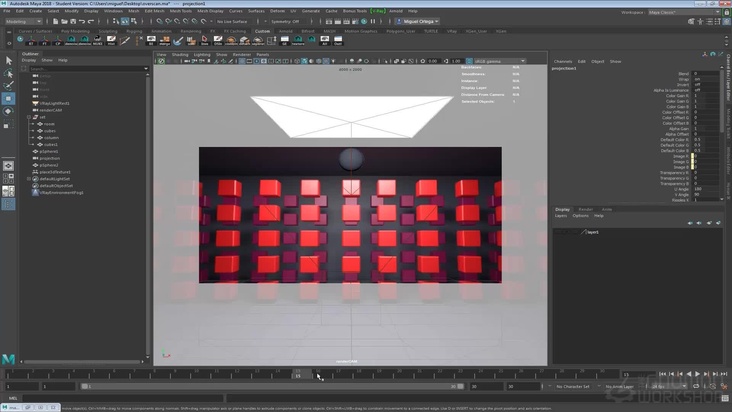Toggle visibility box of layer1
The image size is (732, 412).
pos(559,232)
